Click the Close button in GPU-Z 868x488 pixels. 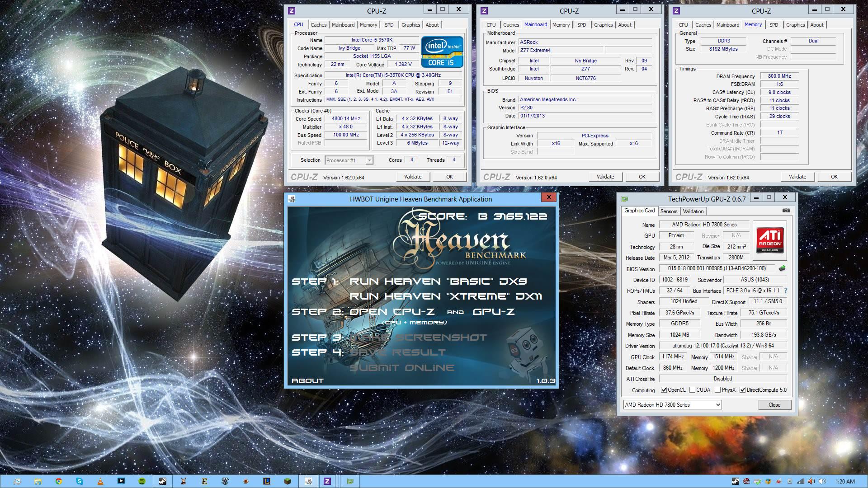(774, 405)
